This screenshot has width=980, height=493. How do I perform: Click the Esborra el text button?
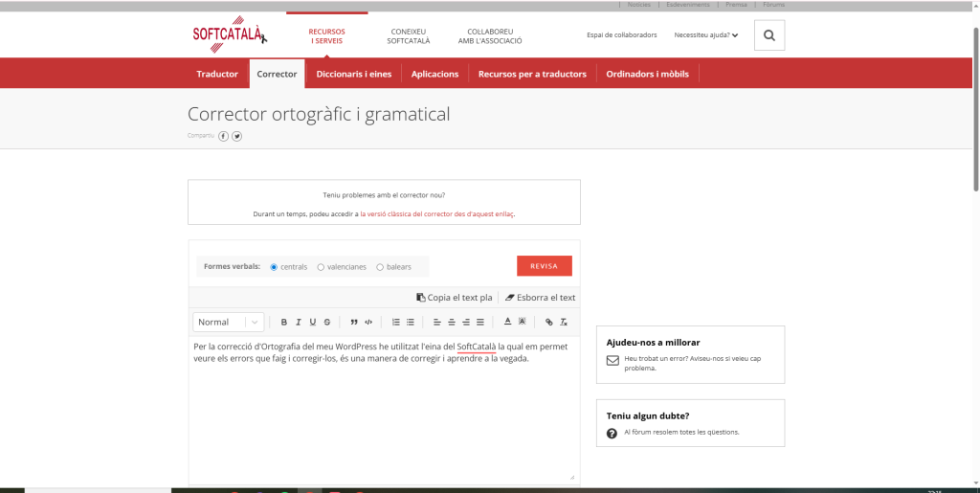coord(540,298)
